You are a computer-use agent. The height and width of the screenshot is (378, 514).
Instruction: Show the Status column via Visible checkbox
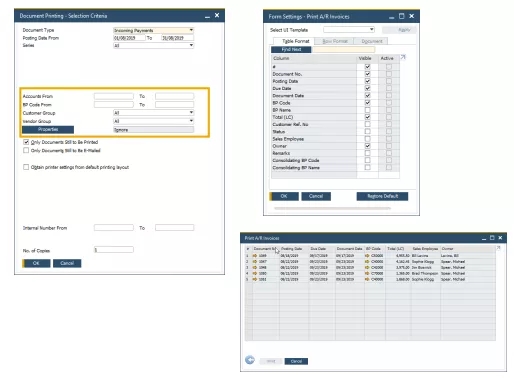367,131
